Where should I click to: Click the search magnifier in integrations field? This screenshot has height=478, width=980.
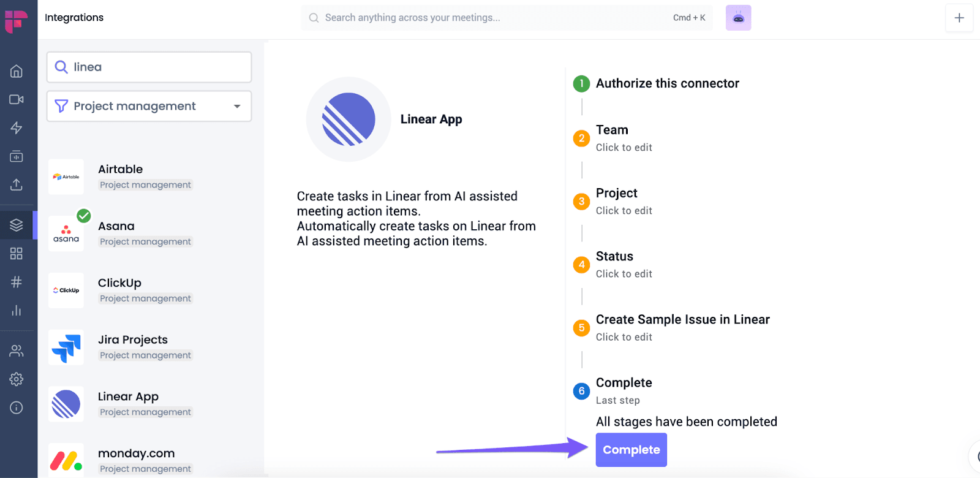(x=61, y=67)
